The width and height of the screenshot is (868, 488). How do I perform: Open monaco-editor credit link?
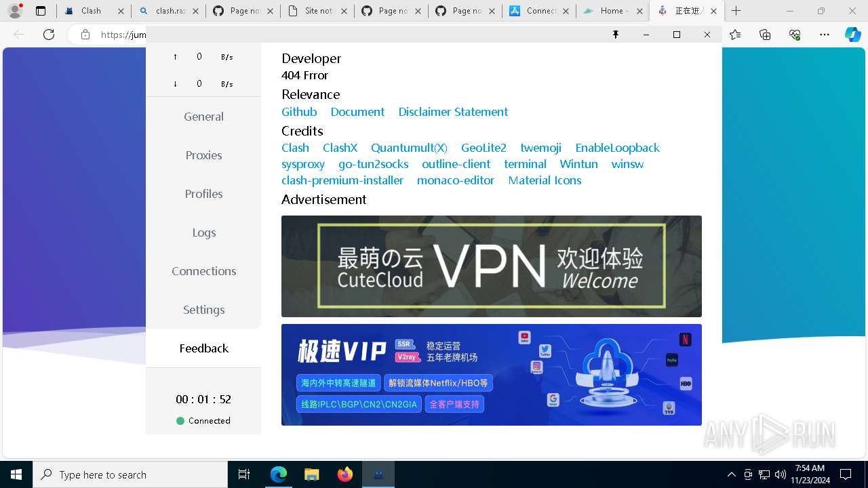pyautogui.click(x=456, y=180)
